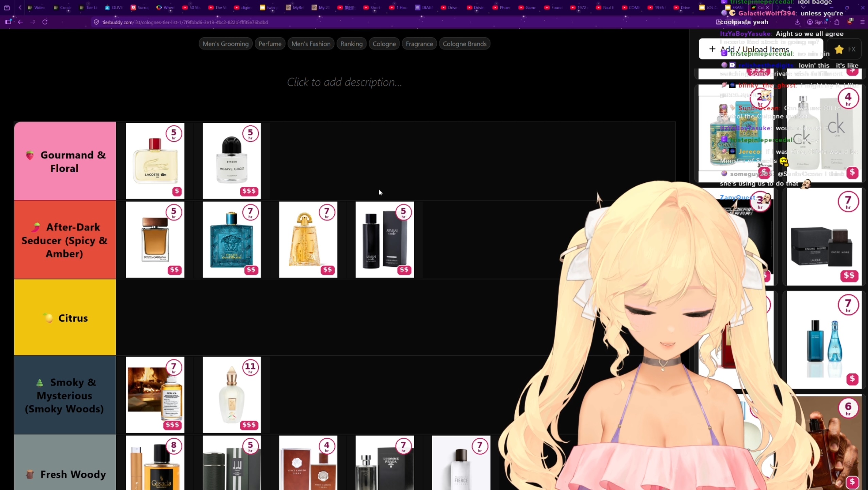Click the FX star icon button
Viewport: 868px width, 490px height.
845,49
